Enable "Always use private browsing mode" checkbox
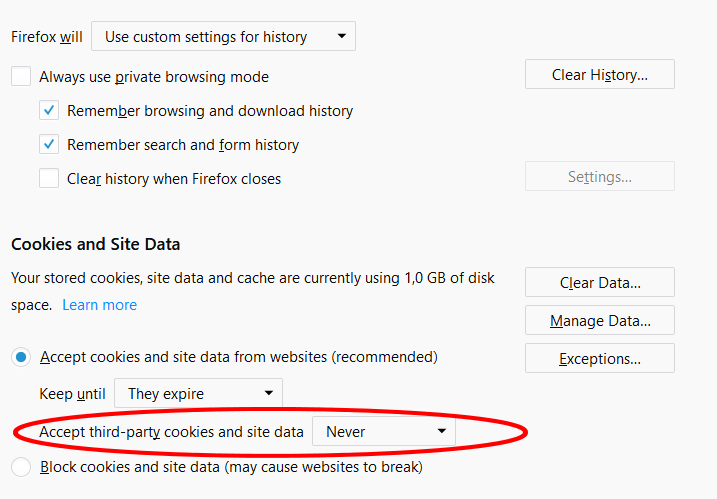The height and width of the screenshot is (499, 717). point(21,76)
